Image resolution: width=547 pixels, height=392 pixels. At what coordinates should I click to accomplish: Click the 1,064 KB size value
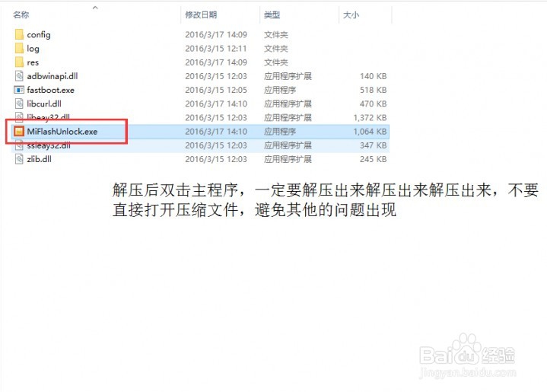(370, 131)
